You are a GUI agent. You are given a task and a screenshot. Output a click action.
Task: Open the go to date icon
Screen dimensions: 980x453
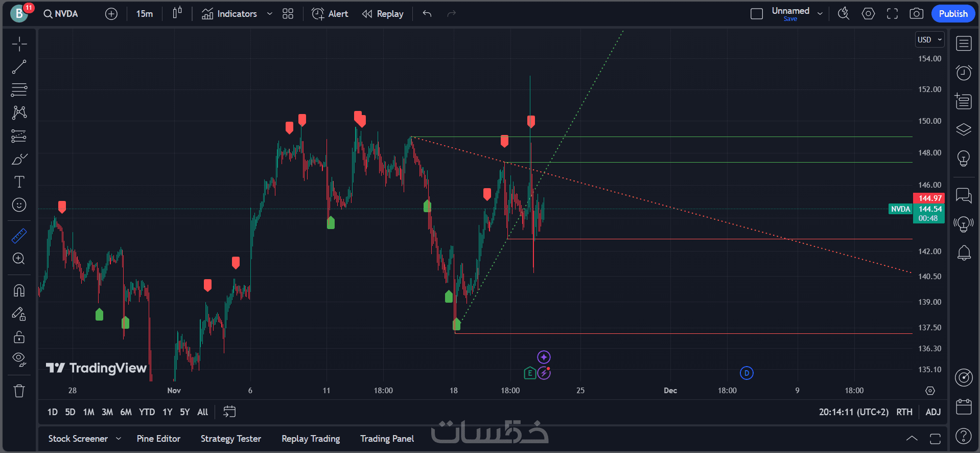coord(229,412)
